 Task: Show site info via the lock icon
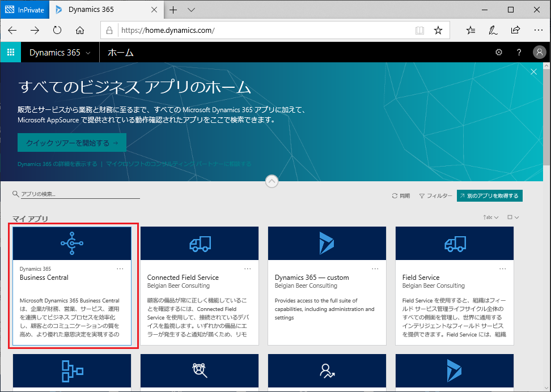[x=109, y=31]
